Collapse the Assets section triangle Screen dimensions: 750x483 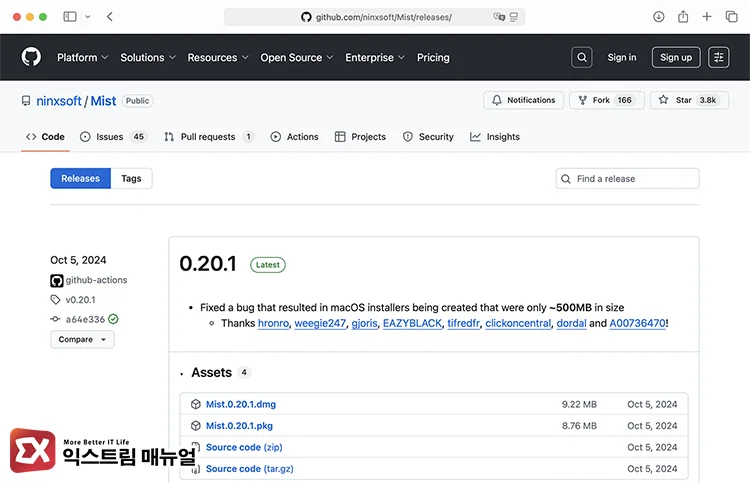click(x=182, y=373)
